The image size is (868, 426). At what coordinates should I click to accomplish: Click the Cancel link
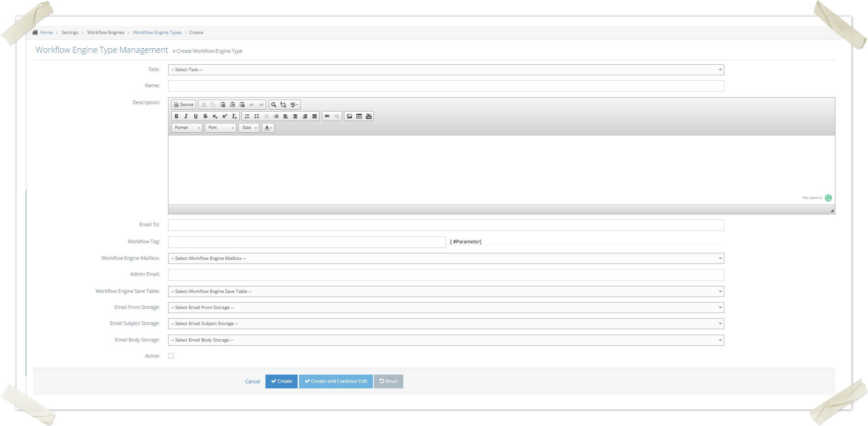click(x=252, y=381)
